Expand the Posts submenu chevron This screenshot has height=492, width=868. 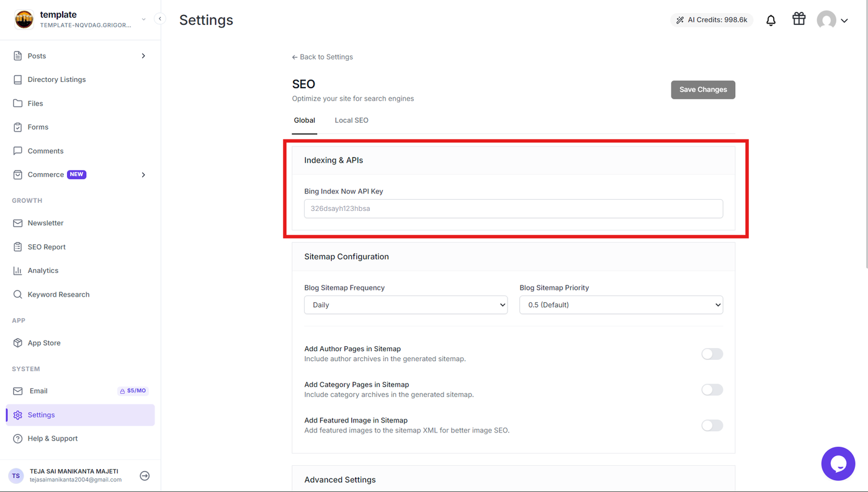143,56
